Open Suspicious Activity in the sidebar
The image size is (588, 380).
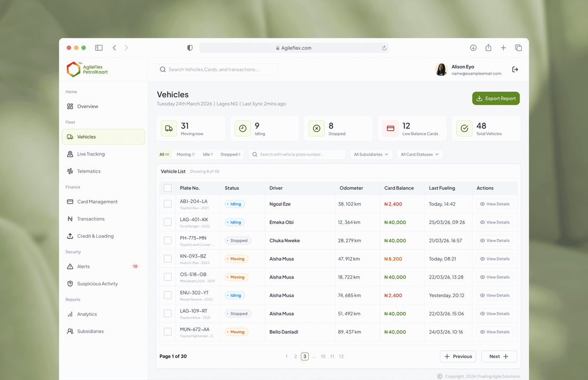[104, 284]
